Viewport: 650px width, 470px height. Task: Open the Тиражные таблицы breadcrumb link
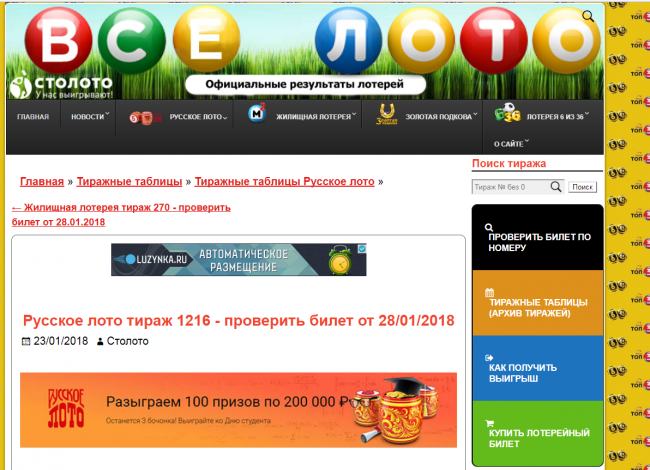[129, 182]
